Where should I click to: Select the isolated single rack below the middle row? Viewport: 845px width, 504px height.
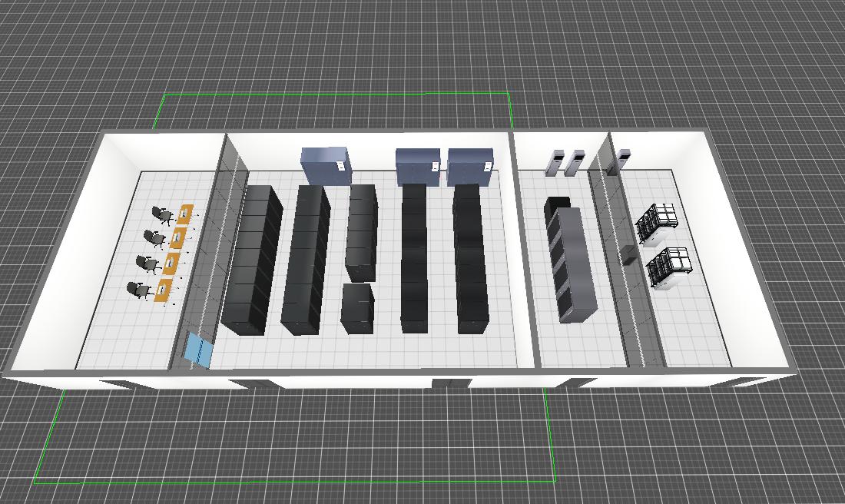357,307
